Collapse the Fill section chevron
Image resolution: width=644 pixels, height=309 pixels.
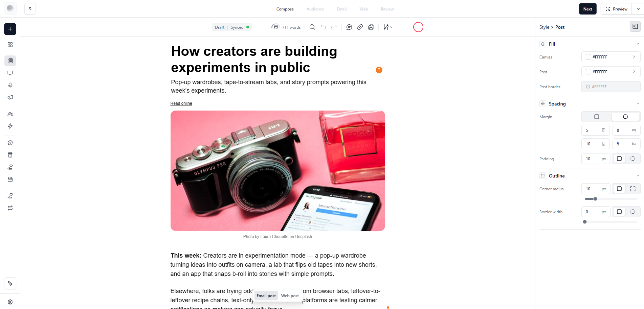[x=638, y=44]
